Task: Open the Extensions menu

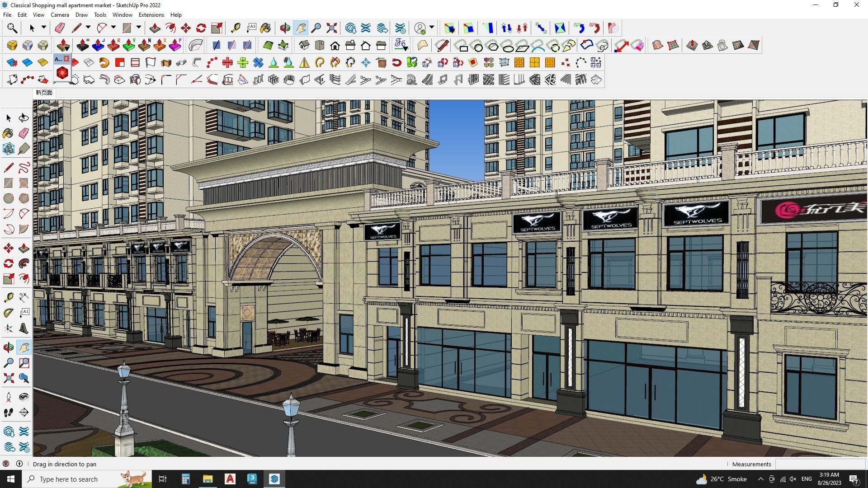Action: pyautogui.click(x=151, y=14)
